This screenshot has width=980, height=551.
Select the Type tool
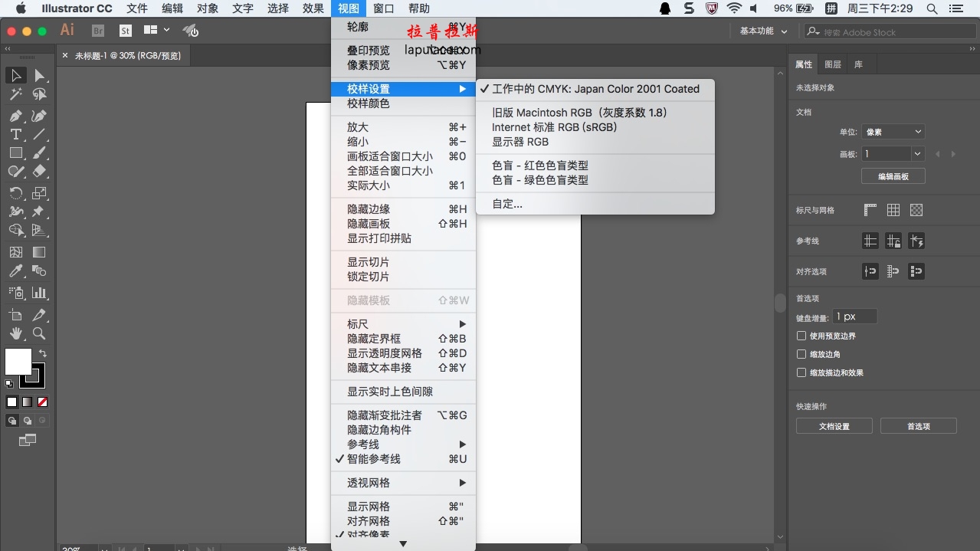tap(15, 134)
